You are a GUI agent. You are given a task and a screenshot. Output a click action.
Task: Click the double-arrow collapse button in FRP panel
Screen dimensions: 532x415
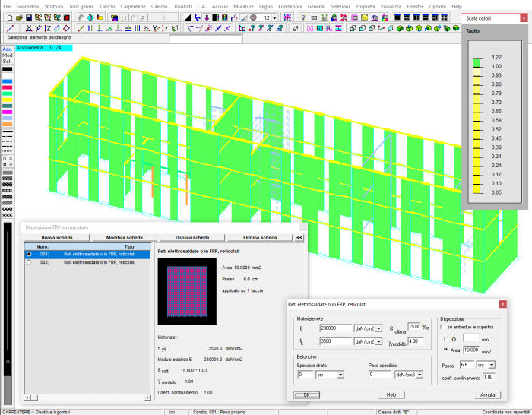pos(299,238)
